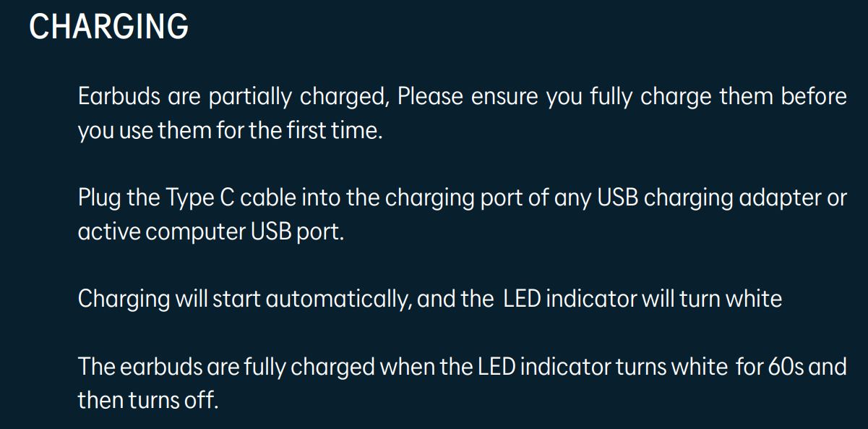The height and width of the screenshot is (429, 868).
Task: Select the word "ensure" in first paragraph
Action: (x=504, y=96)
